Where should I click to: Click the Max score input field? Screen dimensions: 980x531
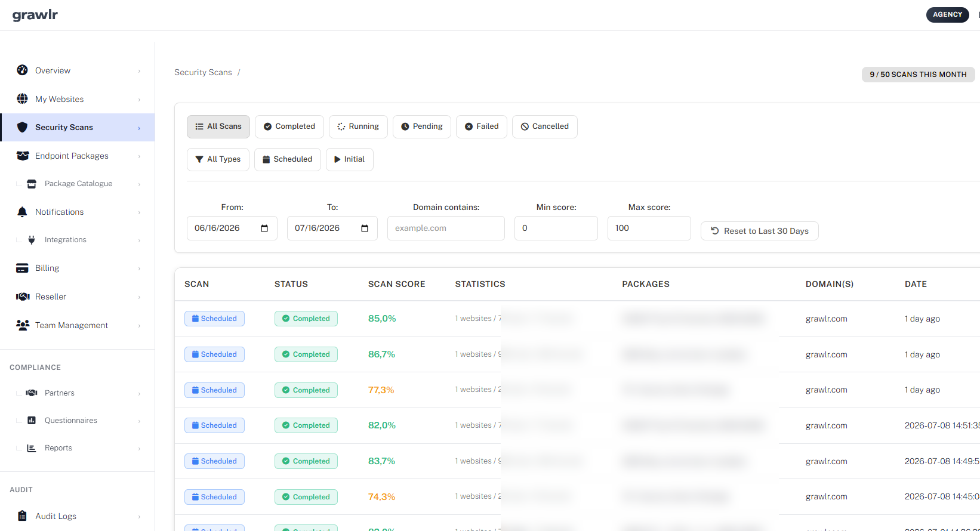click(649, 229)
